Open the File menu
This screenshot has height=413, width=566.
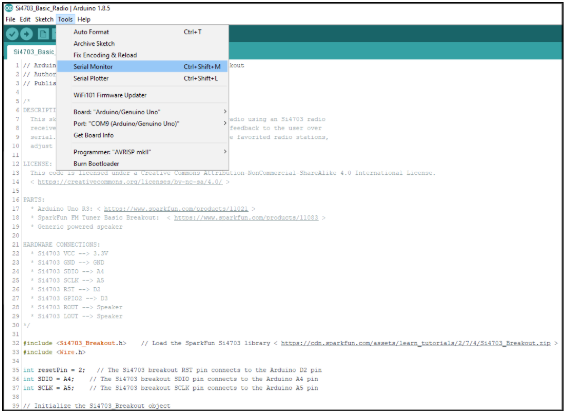(10, 19)
